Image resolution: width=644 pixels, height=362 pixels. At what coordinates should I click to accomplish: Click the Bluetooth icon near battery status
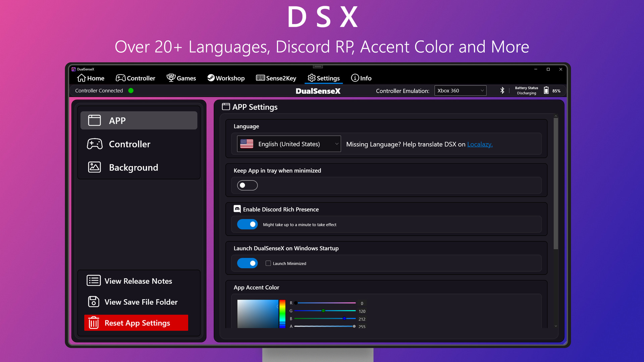coord(502,90)
